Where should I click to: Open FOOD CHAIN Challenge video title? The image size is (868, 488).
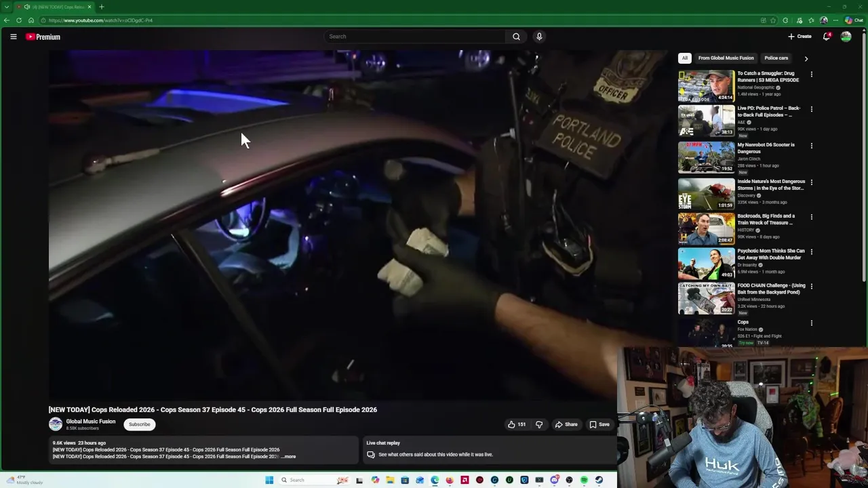771,289
